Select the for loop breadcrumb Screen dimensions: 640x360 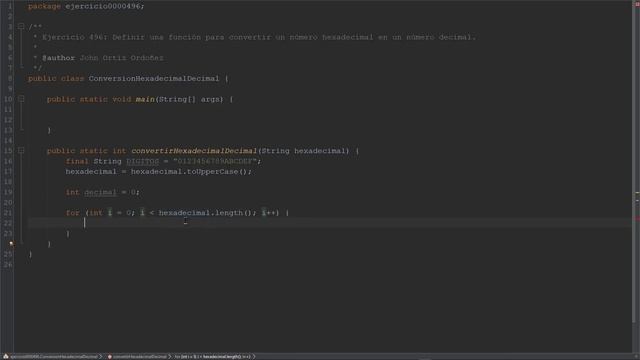213,356
